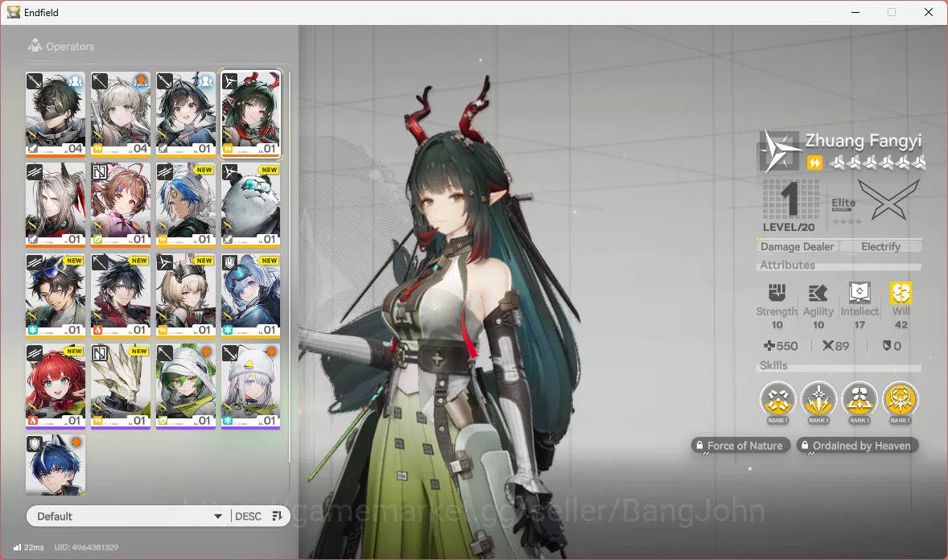Click the Elite crossed-swords emblem

click(x=888, y=200)
